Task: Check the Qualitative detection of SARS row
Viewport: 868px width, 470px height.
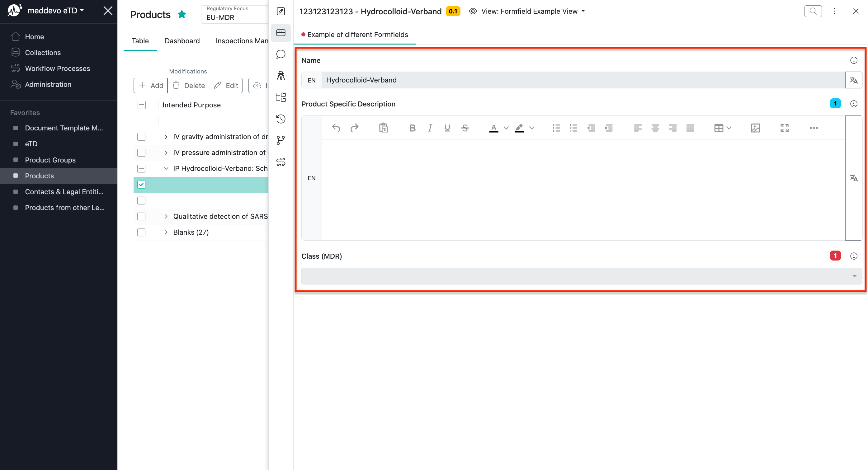Action: [x=142, y=216]
